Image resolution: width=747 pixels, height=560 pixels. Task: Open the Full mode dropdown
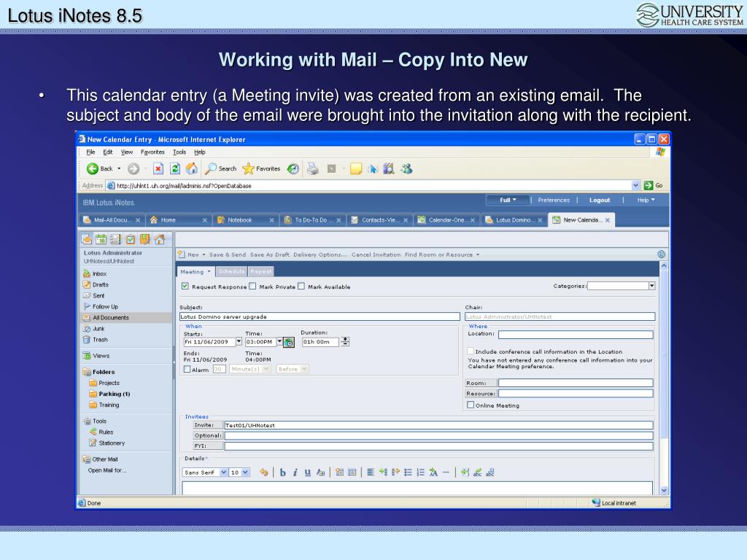coord(508,200)
